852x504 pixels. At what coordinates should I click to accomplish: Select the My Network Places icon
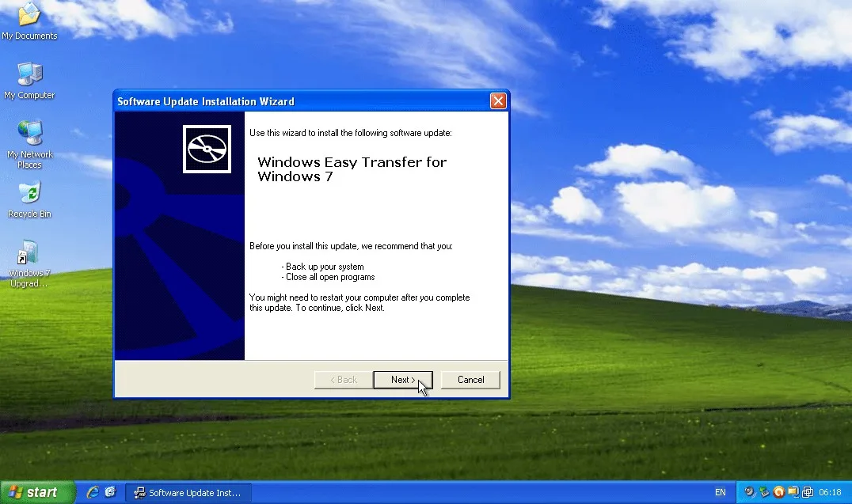click(29, 145)
